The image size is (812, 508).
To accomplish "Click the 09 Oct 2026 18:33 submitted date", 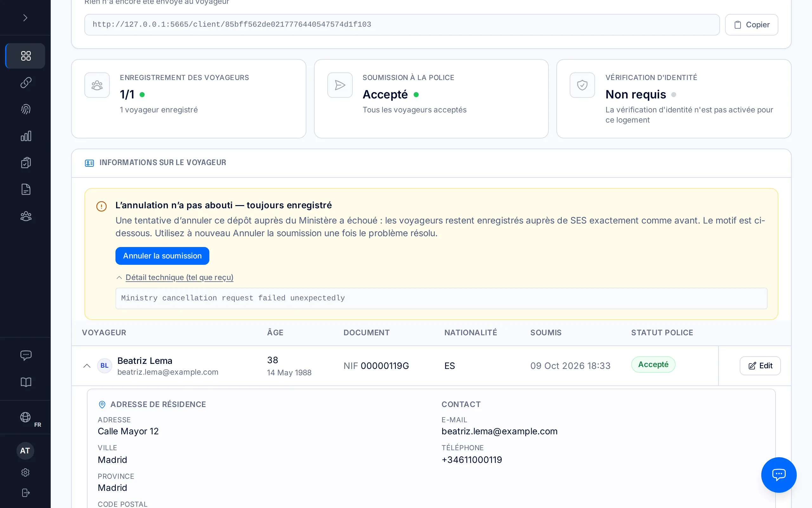I will (x=570, y=365).
